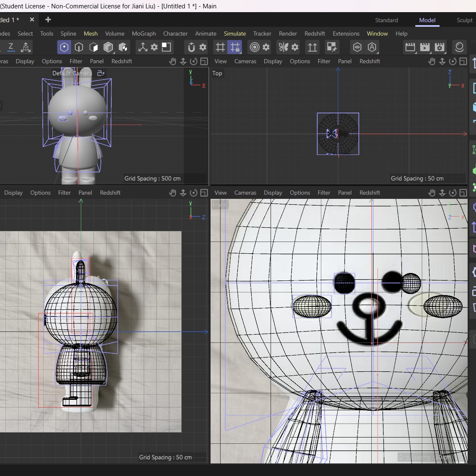476x476 pixels.
Task: Open the Redshift menu in the Front viewport
Action: 370,193
